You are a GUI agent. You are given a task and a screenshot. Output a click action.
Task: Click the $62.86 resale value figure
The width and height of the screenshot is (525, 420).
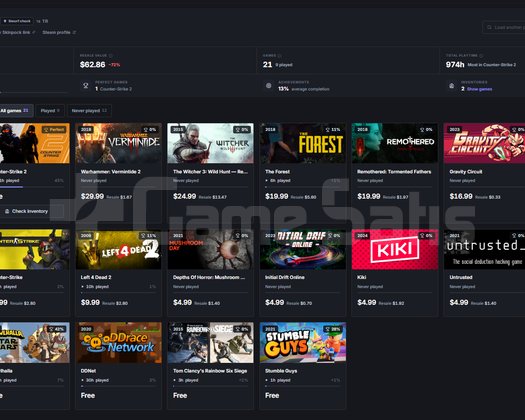coord(92,65)
